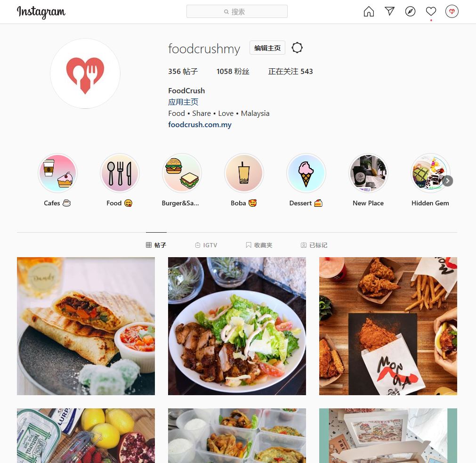The height and width of the screenshot is (463, 476).
Task: Click the 编辑主页 edit profile button
Action: [267, 48]
